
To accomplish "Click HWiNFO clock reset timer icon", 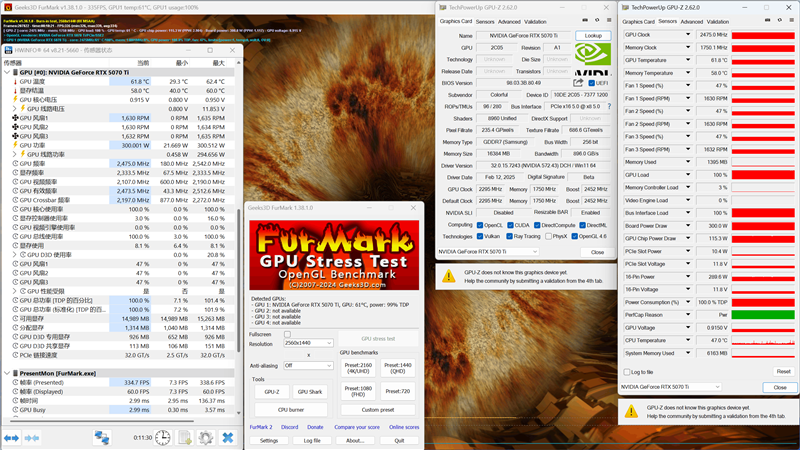I will [163, 437].
